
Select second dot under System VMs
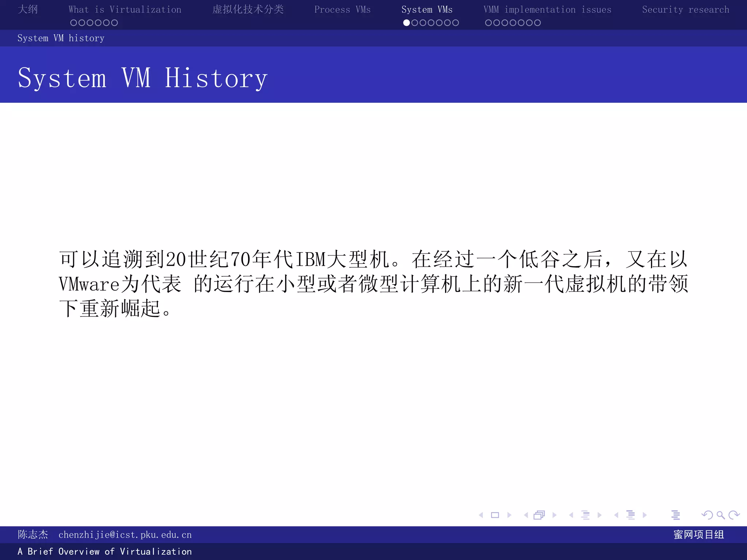pos(415,23)
